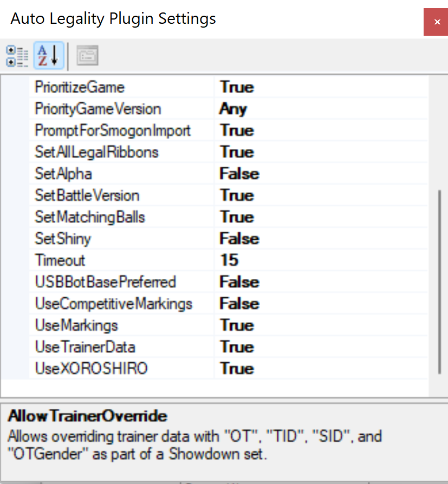Open the PrioritizeGame True value dropdown
Screen dimensions: 448x484
pos(321,87)
